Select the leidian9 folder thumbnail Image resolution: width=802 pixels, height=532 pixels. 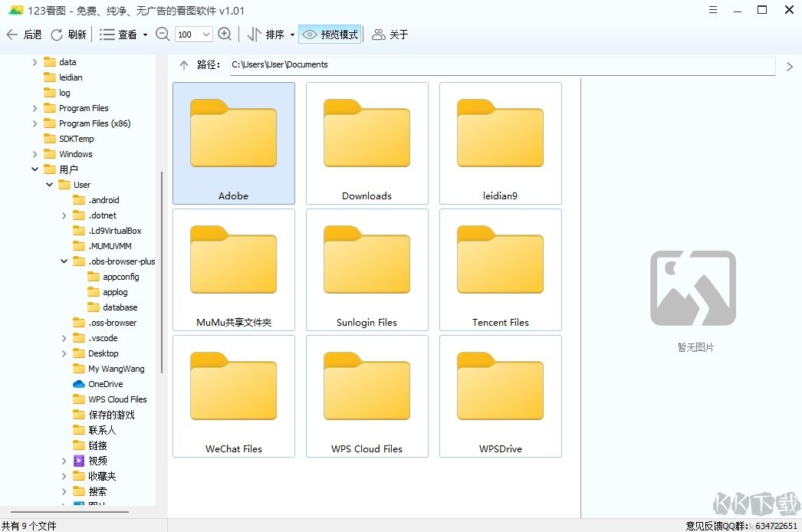tap(501, 143)
